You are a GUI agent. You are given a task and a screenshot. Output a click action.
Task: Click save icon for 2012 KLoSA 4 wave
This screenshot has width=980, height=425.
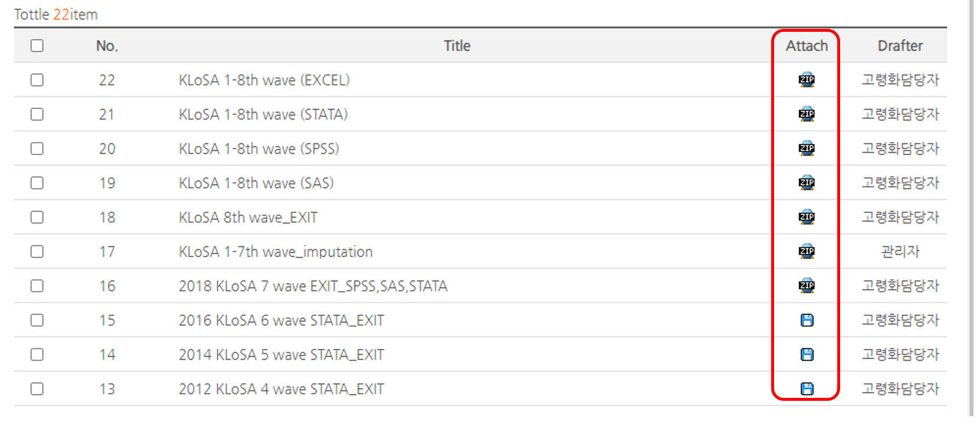tap(807, 388)
